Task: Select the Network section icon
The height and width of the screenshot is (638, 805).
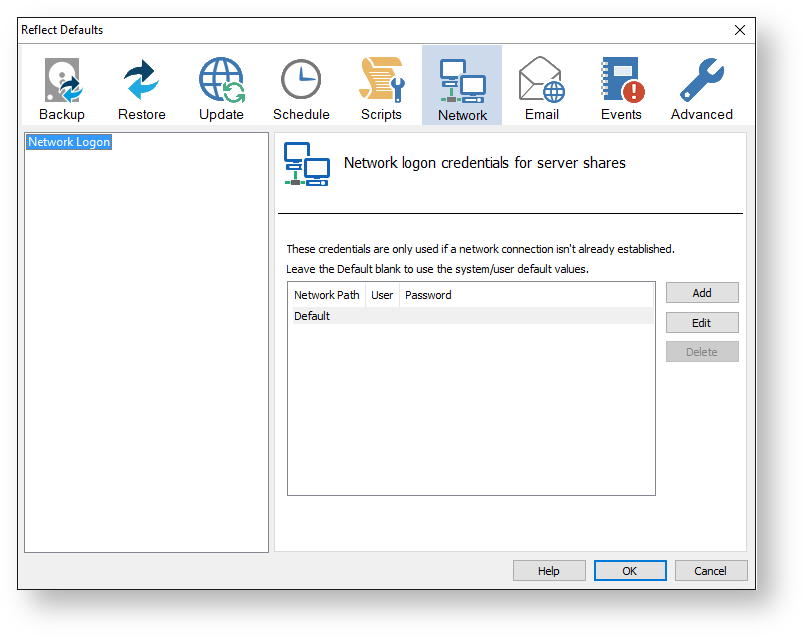Action: (x=462, y=85)
